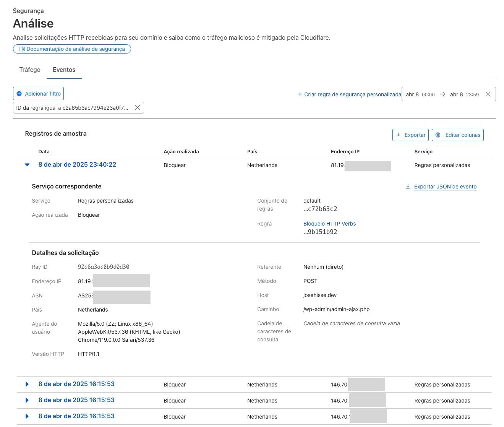Click Exportar JSON de evento link
The width and height of the screenshot is (504, 427).
click(x=445, y=187)
